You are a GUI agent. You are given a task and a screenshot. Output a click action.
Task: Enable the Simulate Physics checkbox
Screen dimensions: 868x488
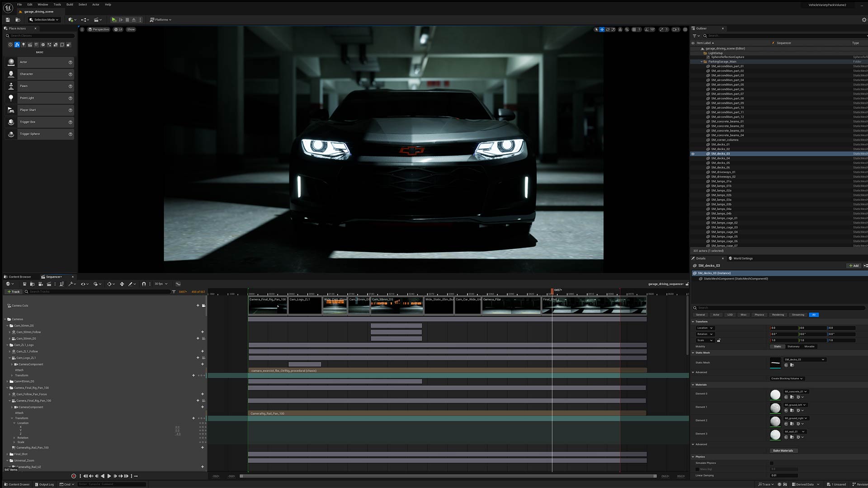pos(772,463)
